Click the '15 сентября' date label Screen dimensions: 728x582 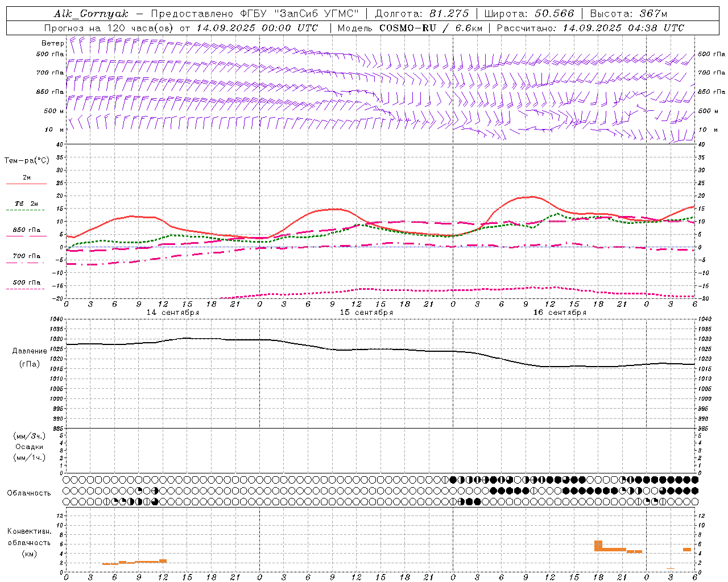pos(366,313)
